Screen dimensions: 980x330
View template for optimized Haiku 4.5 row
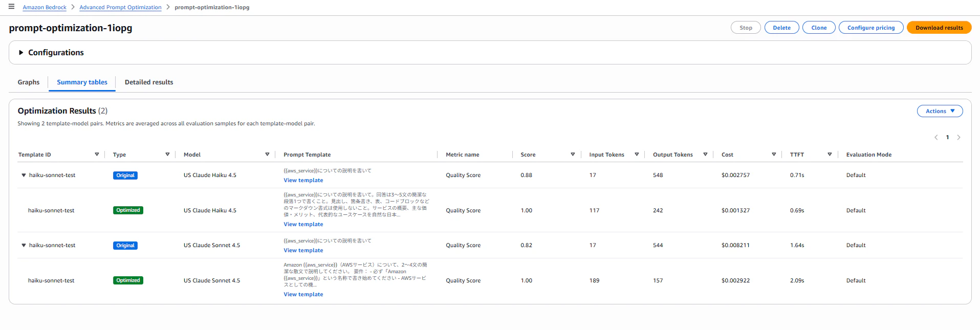pyautogui.click(x=303, y=225)
